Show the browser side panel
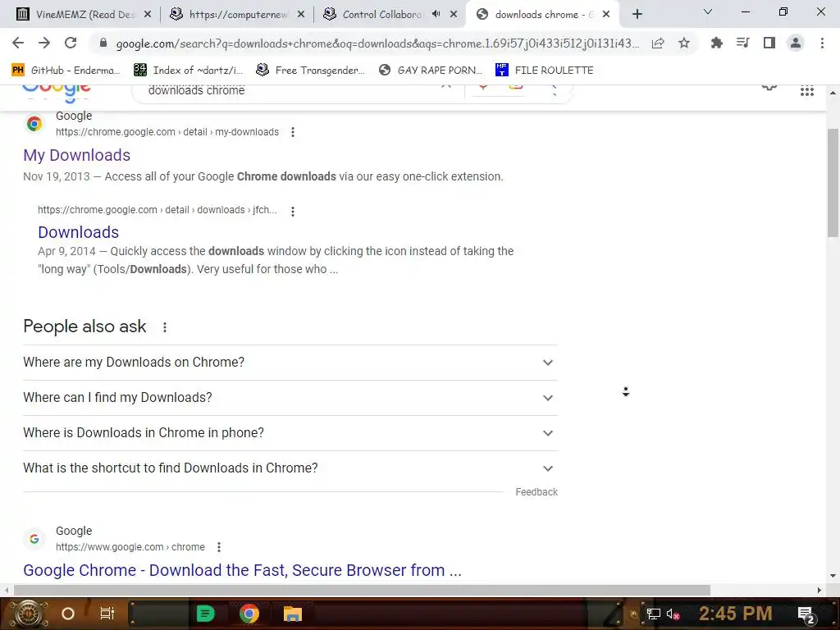The height and width of the screenshot is (630, 840). point(769,43)
